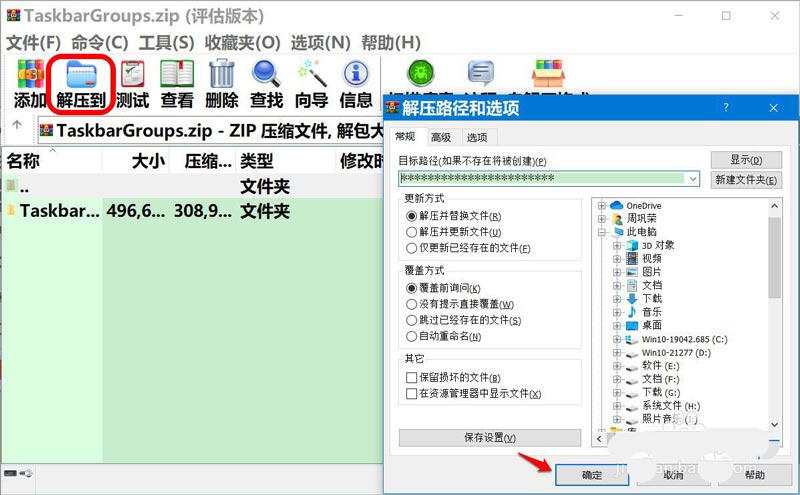Open the 收藏夹(O) menu
This screenshot has width=800, height=495.
(242, 43)
